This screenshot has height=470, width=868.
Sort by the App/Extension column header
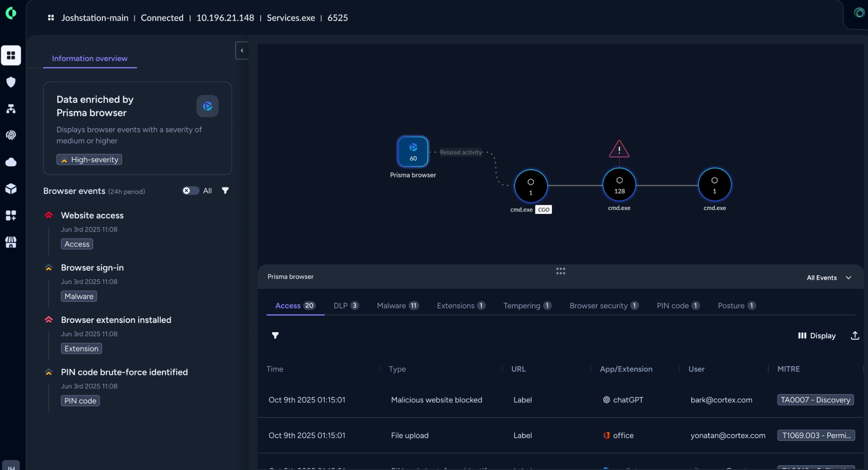(626, 369)
